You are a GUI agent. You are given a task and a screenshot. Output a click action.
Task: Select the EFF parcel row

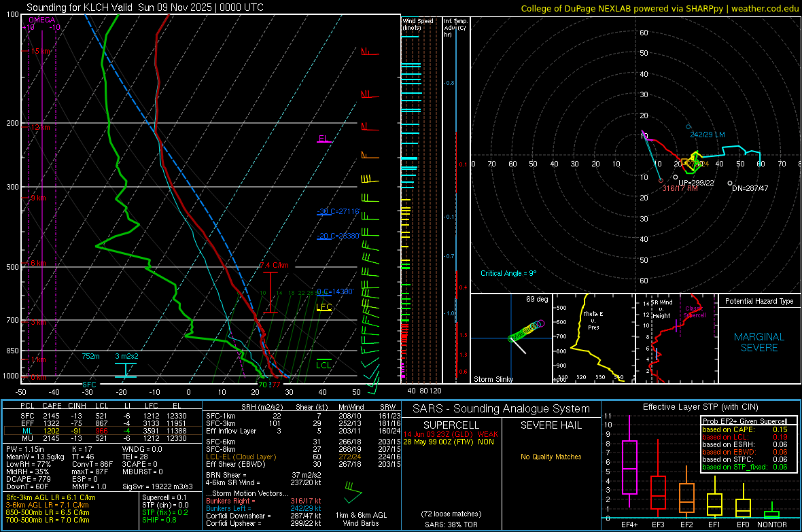[103, 423]
